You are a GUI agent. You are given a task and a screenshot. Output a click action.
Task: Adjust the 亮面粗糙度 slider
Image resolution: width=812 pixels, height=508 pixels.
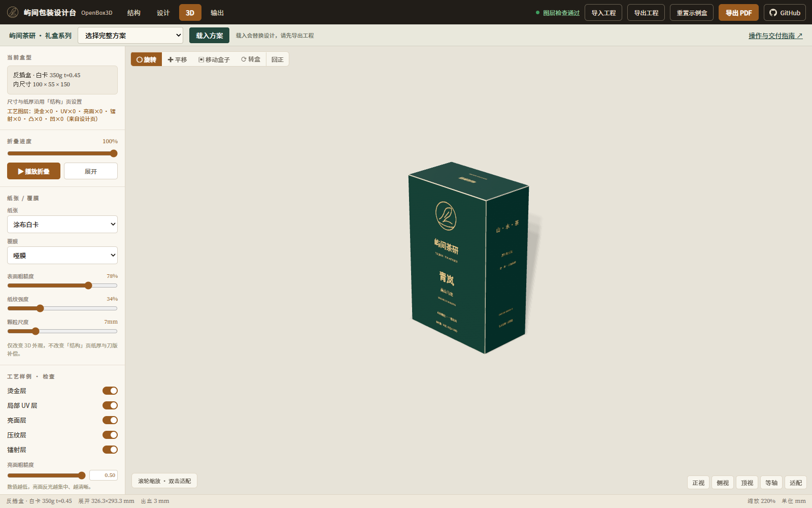(x=46, y=475)
